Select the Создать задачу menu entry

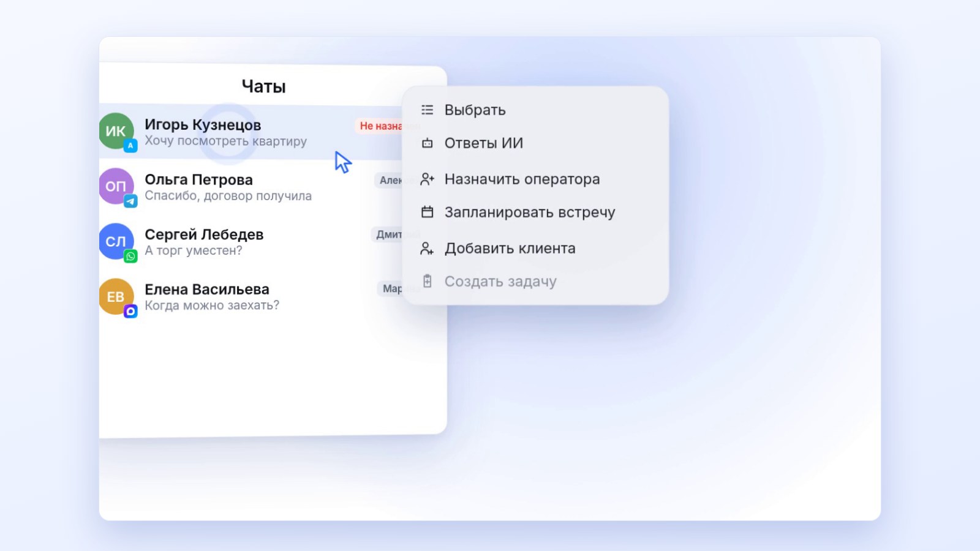(535, 281)
